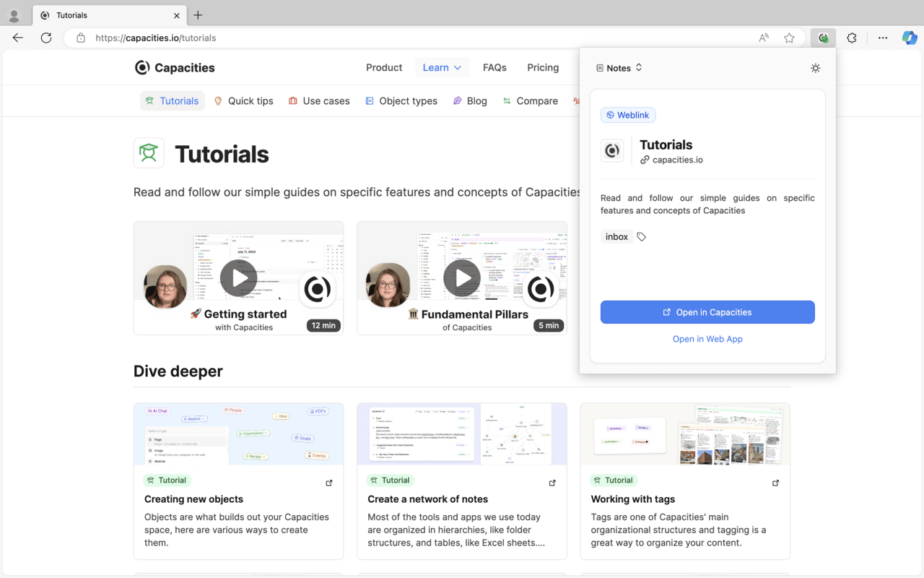Image resolution: width=924 pixels, height=578 pixels.
Task: Refresh the current page
Action: [46, 38]
